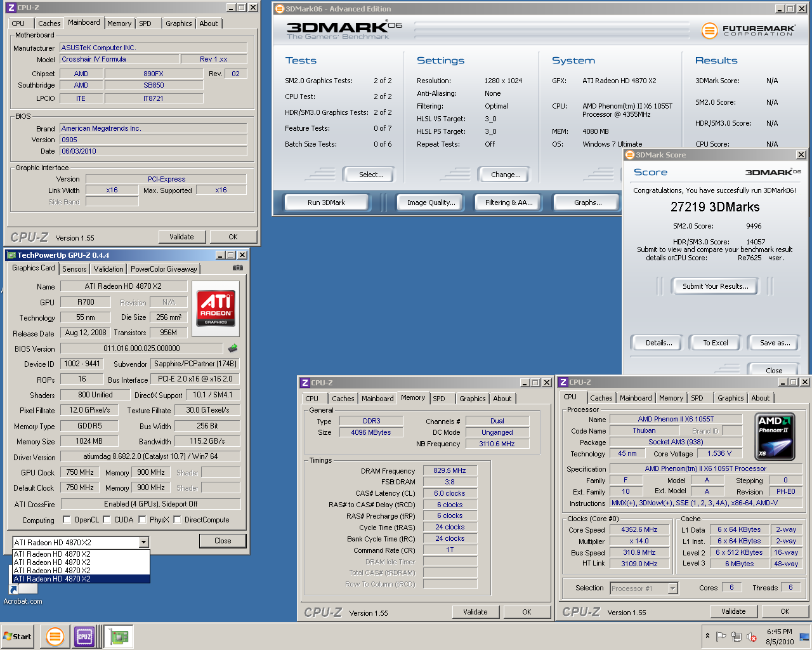This screenshot has height=650, width=812.
Task: Click the 3DMark Score dialog title icon
Action: point(630,155)
